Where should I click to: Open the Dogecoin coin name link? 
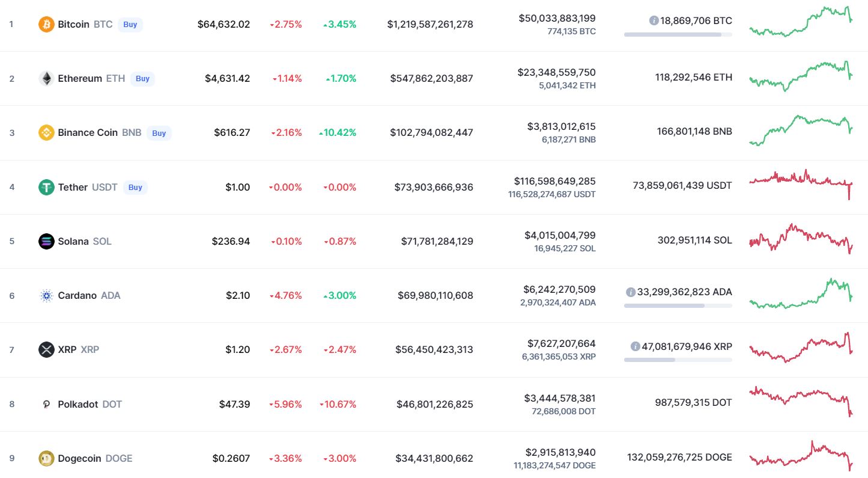tap(80, 458)
